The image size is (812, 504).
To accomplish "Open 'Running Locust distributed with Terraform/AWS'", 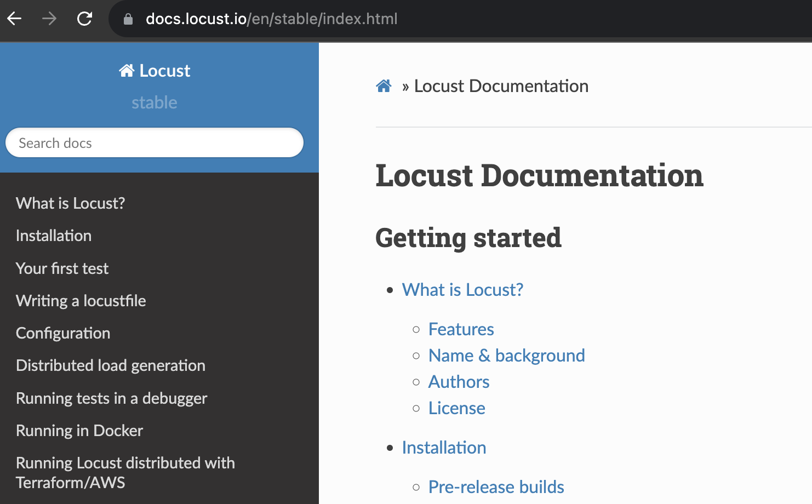I will 125,473.
